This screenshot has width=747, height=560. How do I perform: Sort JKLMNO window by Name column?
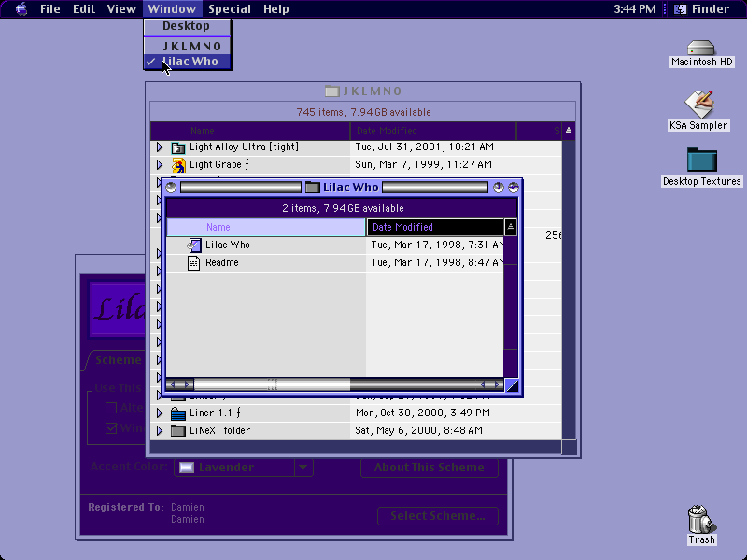click(x=250, y=131)
